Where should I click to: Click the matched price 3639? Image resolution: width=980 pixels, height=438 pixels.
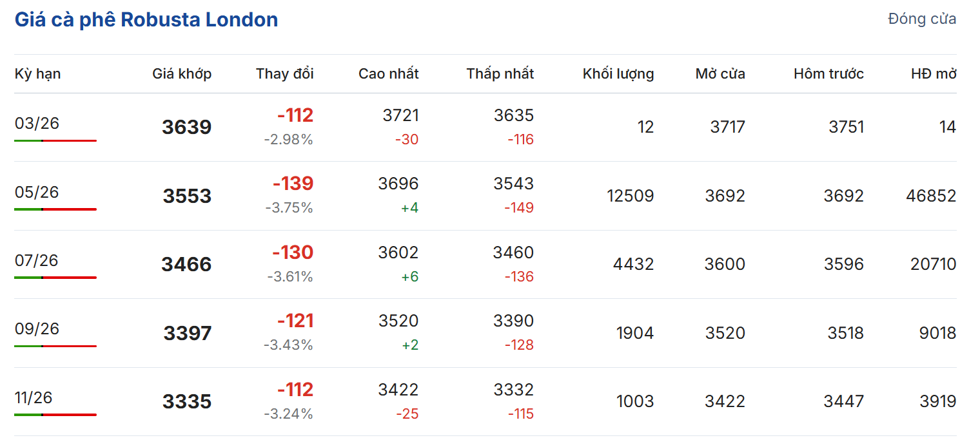tap(186, 128)
